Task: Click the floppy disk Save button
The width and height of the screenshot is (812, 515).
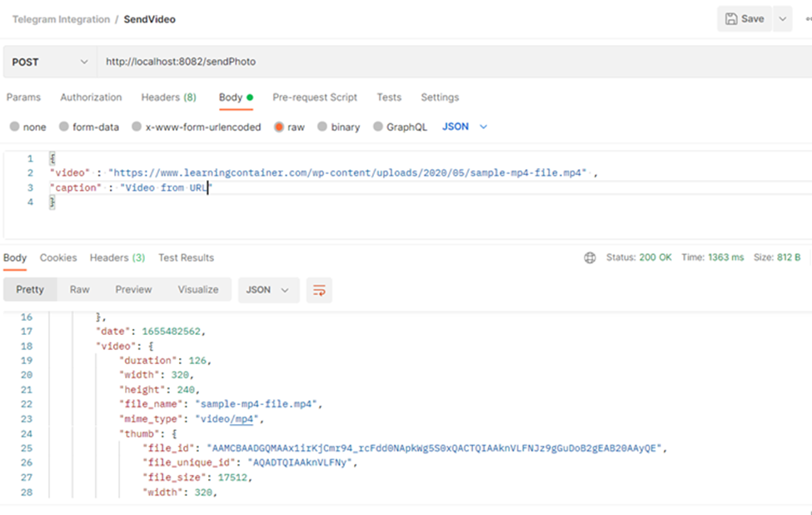Action: point(745,19)
